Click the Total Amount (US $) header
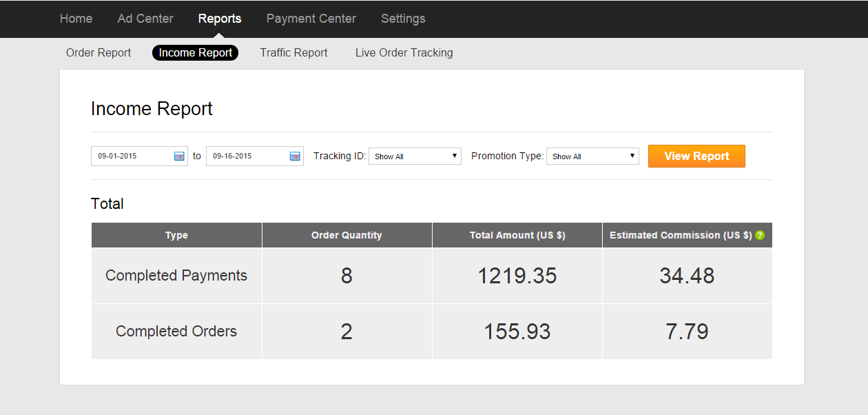 coord(517,235)
